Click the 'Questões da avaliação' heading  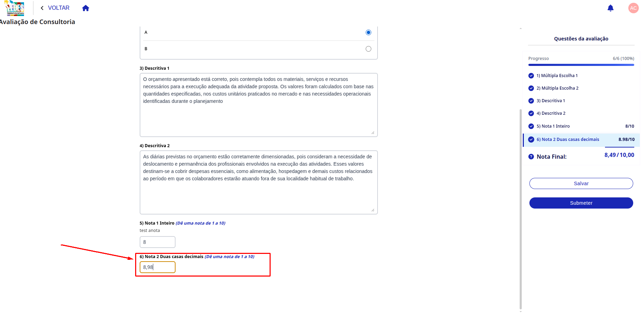[x=581, y=39]
